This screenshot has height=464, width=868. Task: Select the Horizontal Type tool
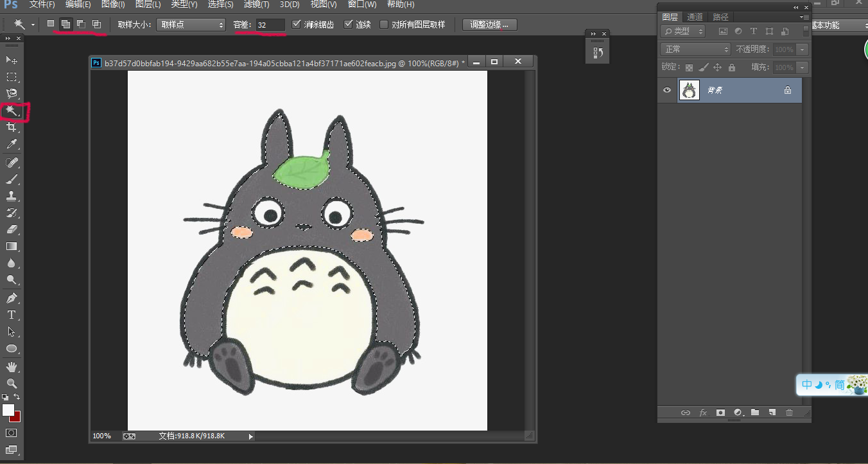point(12,315)
